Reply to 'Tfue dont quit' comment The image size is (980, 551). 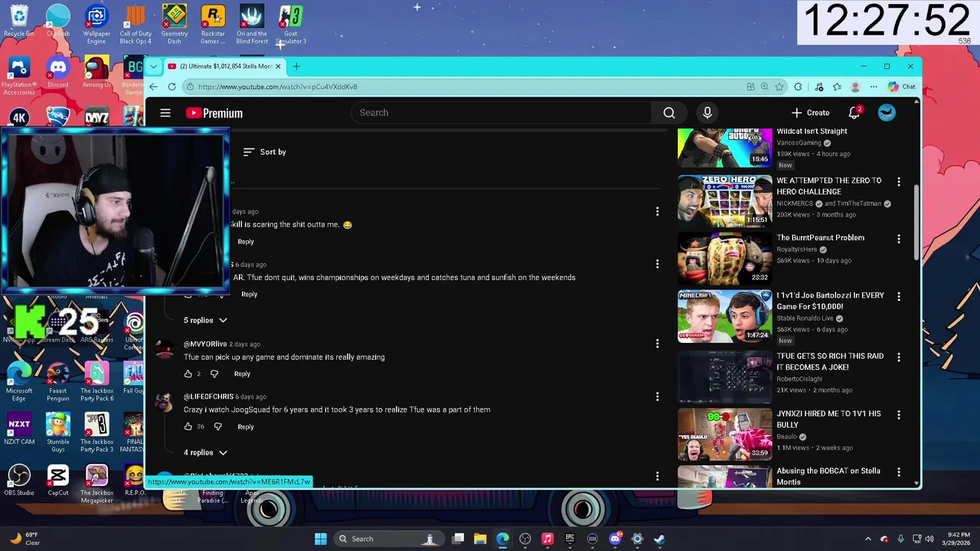[250, 294]
